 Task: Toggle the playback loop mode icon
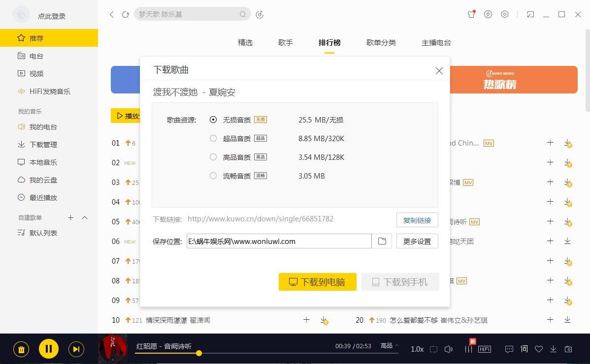tap(433, 349)
